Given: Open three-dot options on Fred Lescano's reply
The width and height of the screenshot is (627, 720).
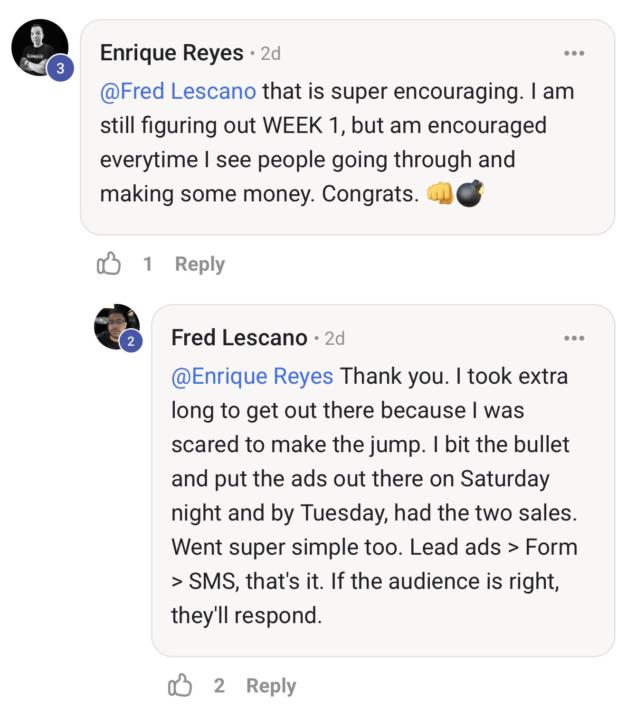Looking at the screenshot, I should [574, 338].
